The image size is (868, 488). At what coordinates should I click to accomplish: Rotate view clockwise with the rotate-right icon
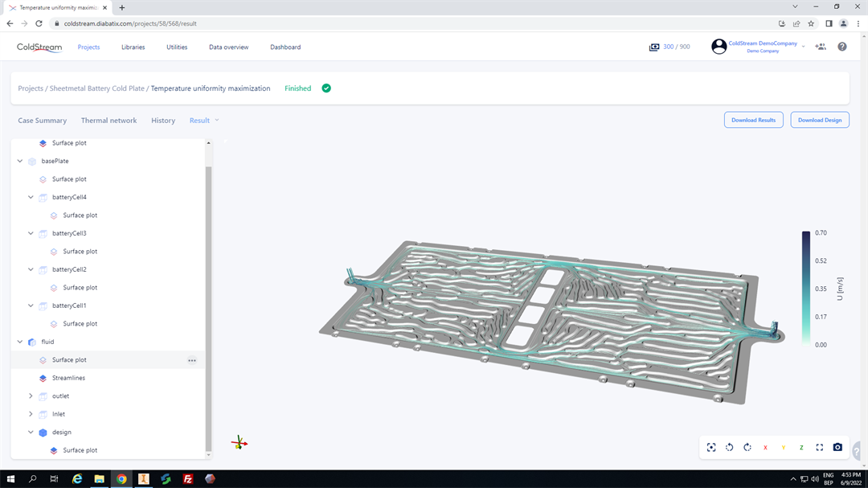click(x=747, y=447)
